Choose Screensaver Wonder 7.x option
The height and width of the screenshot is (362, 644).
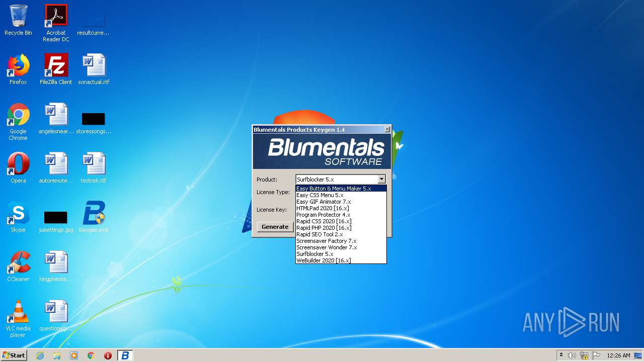(x=341, y=247)
